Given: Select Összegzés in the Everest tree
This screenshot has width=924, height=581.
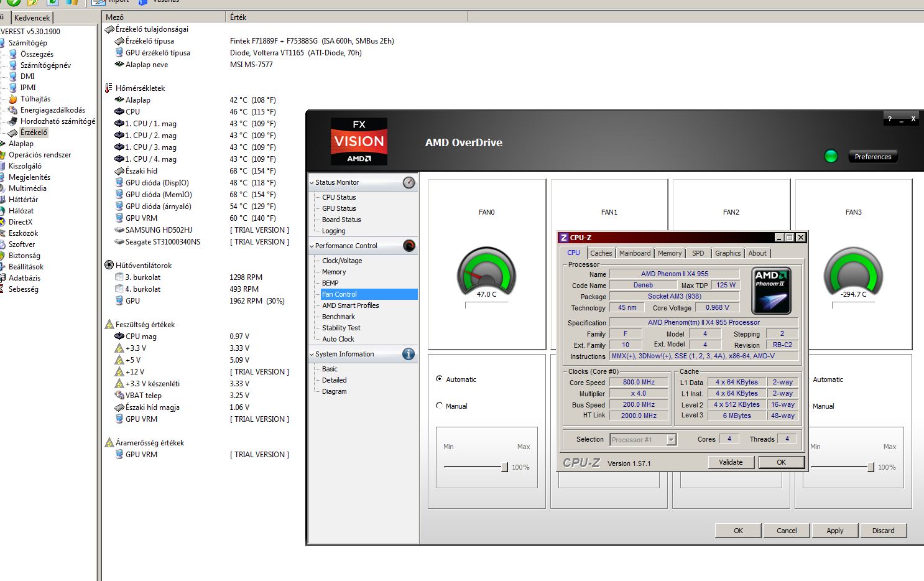Looking at the screenshot, I should (x=37, y=54).
